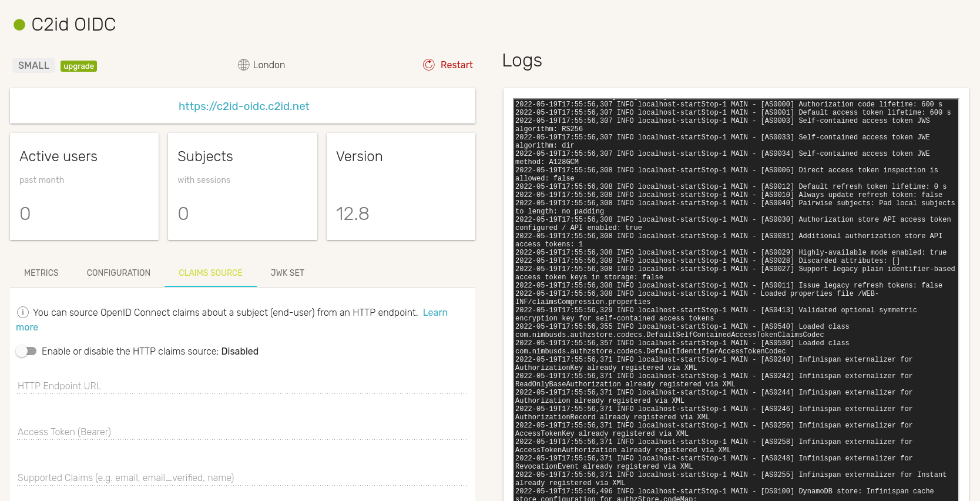Click the [AS0012] Default refresh token lifetime line

pos(731,186)
